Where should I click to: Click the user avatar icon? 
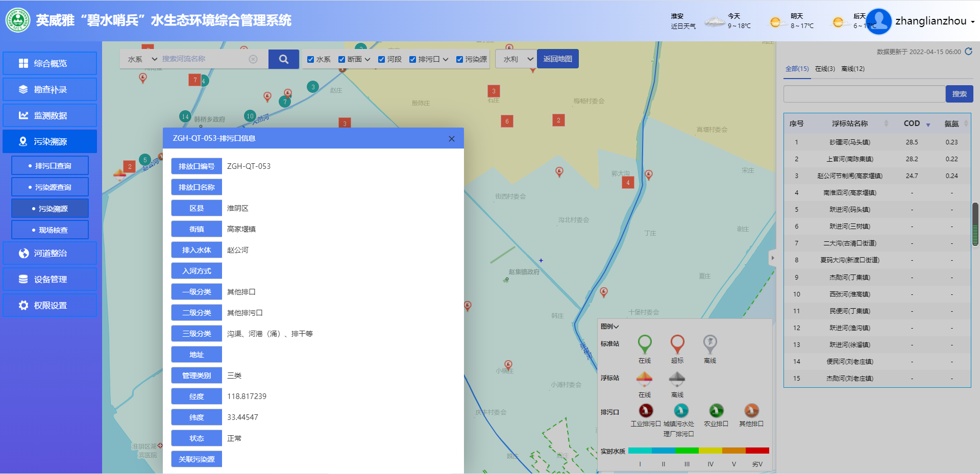tap(878, 21)
